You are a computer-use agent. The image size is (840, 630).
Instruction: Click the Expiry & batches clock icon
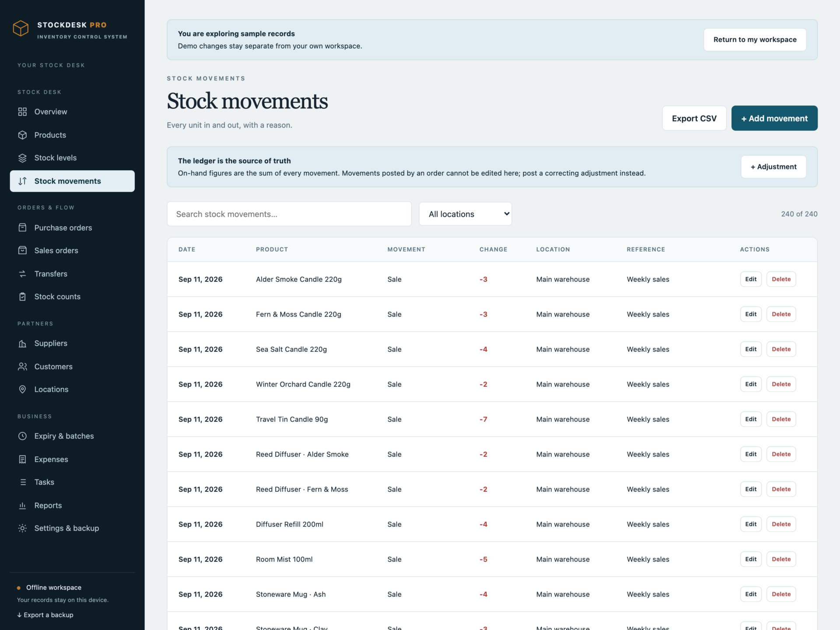pyautogui.click(x=22, y=436)
